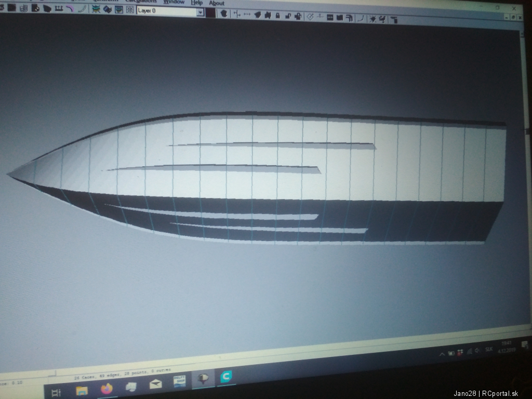This screenshot has width=532, height=399.
Task: Click the hammer-shaped toolbar icon
Action: [394, 20]
